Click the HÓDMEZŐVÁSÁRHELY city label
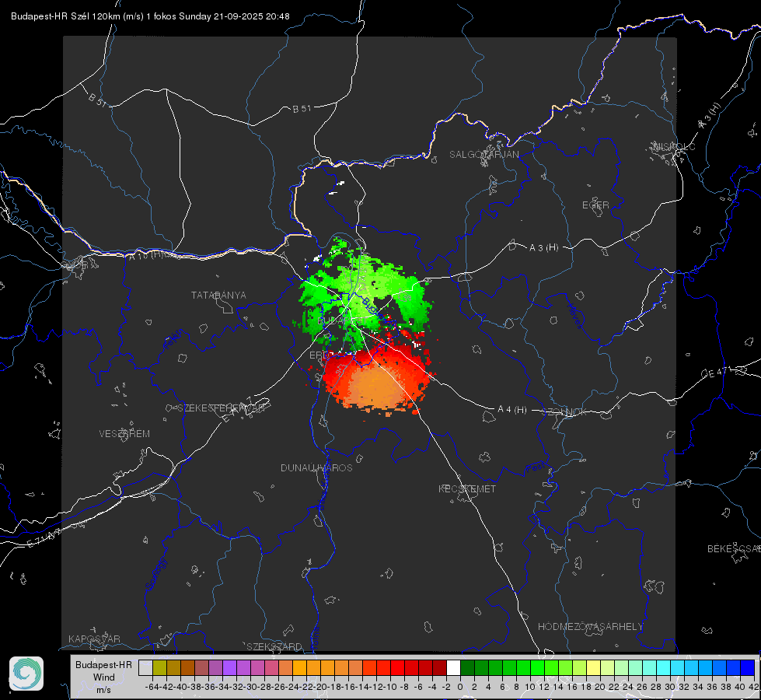Viewport: 761px width, 700px height. [591, 626]
